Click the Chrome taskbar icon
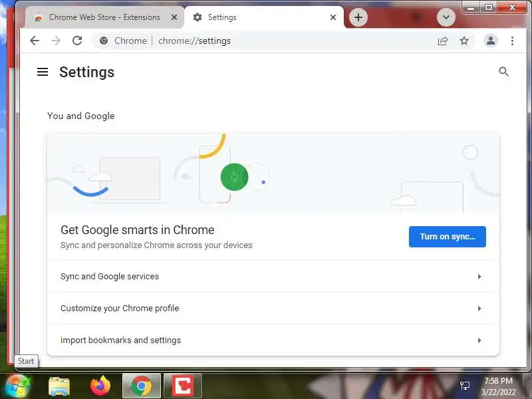The width and height of the screenshot is (532, 399). 142,386
